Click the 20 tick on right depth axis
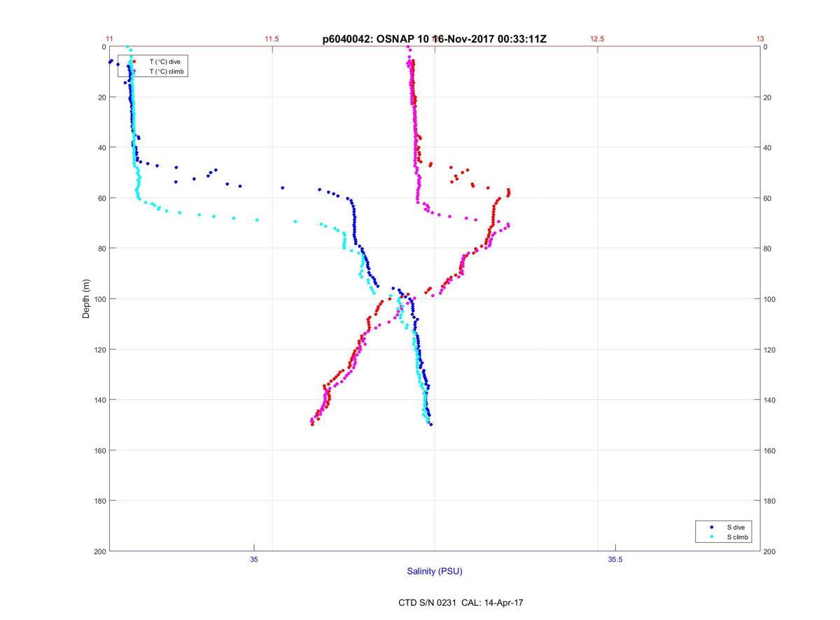The height and width of the screenshot is (620, 840). tap(768, 97)
